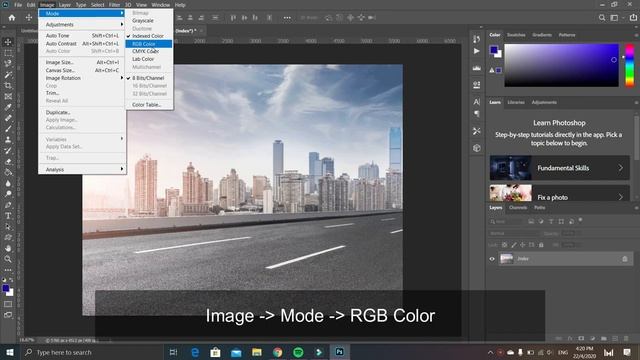Viewport: 640px width, 360px height.
Task: Click the Share icon at top right
Action: pos(633,18)
